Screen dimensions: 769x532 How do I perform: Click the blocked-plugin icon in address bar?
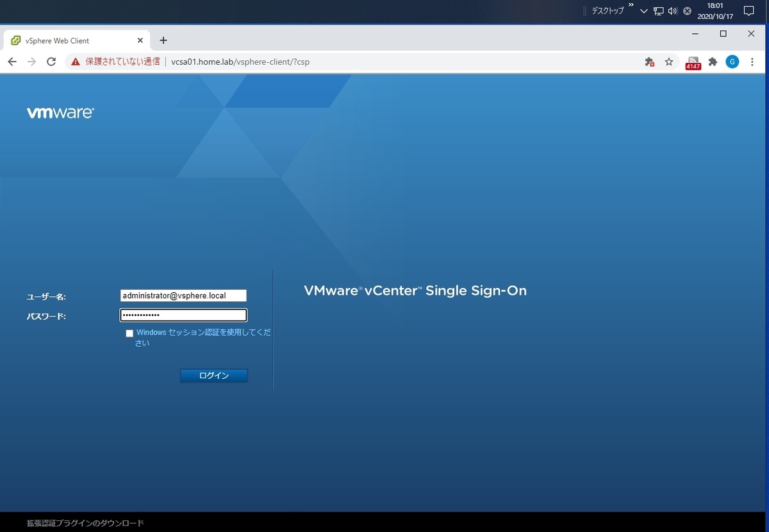pos(649,62)
